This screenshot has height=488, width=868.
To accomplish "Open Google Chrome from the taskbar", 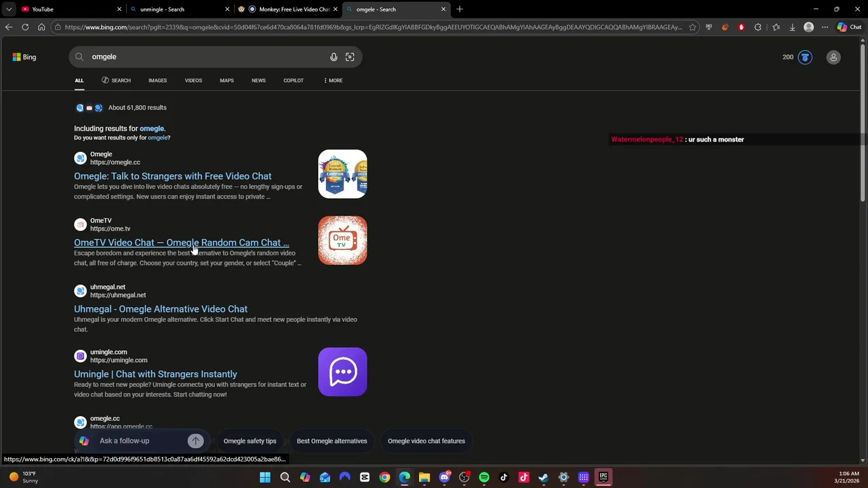I will click(x=384, y=477).
